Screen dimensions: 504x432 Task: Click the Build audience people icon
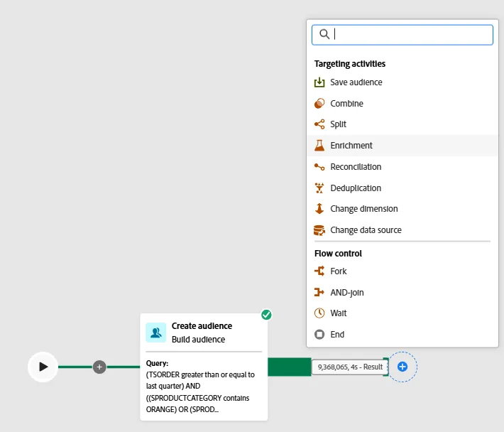[156, 333]
